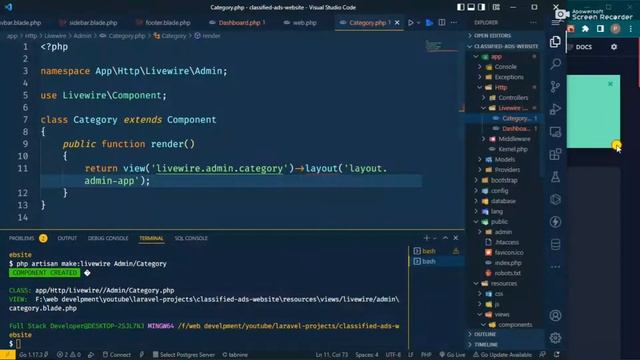Open Kernel.php in explorer
640x360 pixels.
tap(513, 149)
